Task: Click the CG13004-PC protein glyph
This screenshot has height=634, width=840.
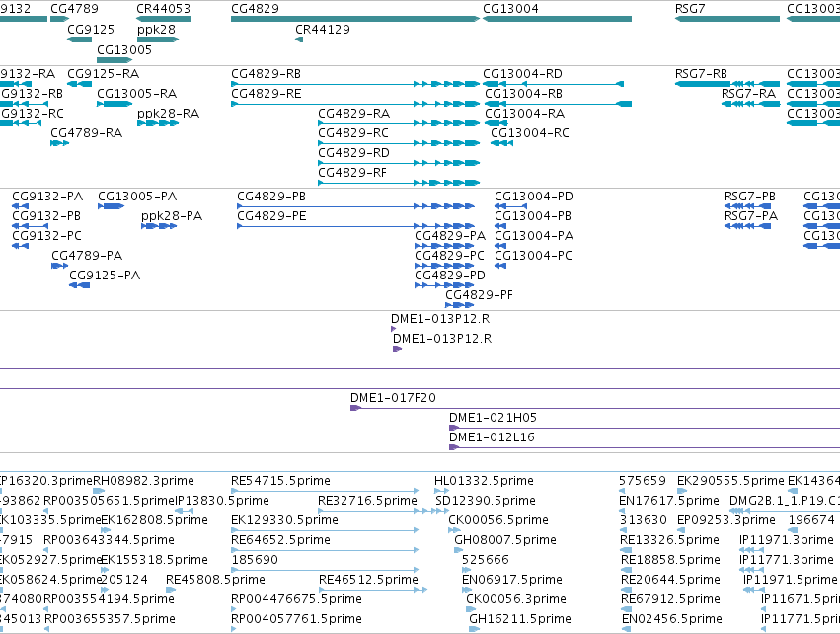Action: [x=500, y=266]
